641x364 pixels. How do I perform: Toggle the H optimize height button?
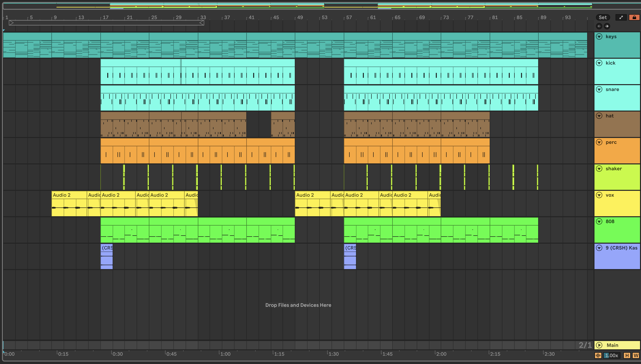point(627,355)
